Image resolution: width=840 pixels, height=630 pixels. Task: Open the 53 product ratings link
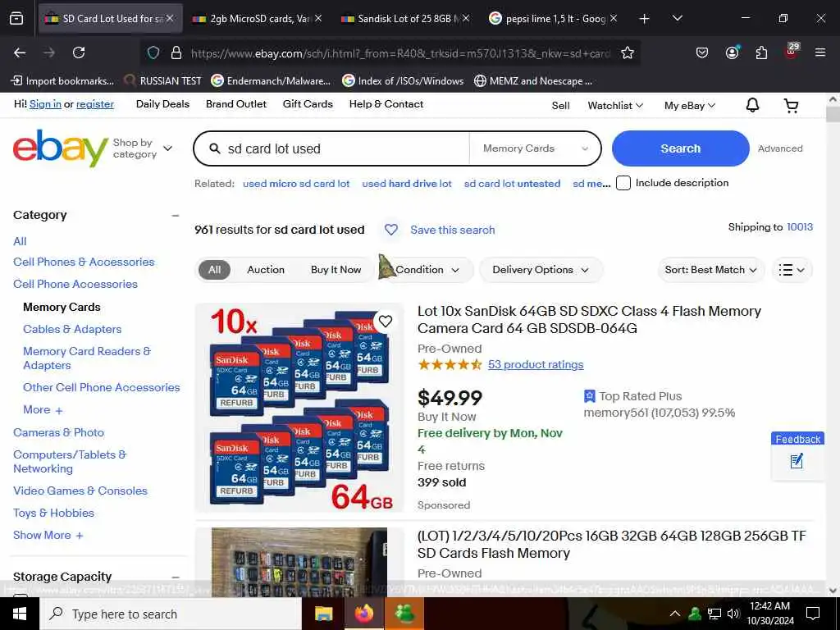click(x=536, y=365)
